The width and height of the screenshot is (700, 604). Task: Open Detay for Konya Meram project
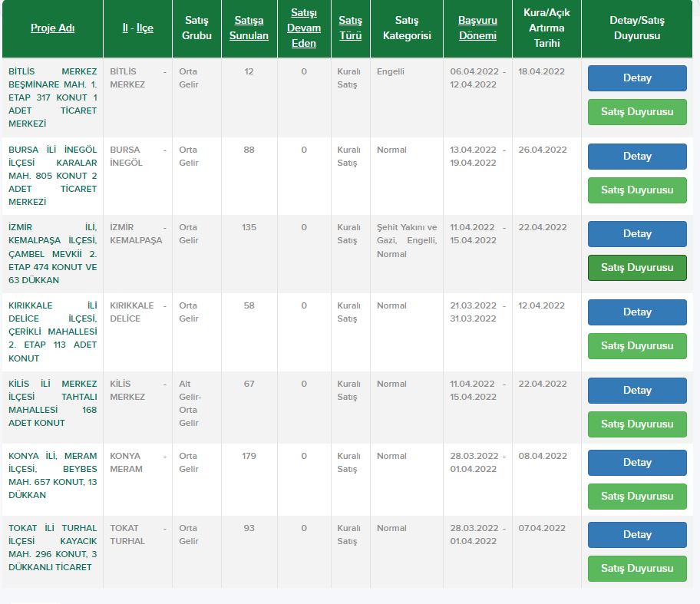tap(637, 463)
